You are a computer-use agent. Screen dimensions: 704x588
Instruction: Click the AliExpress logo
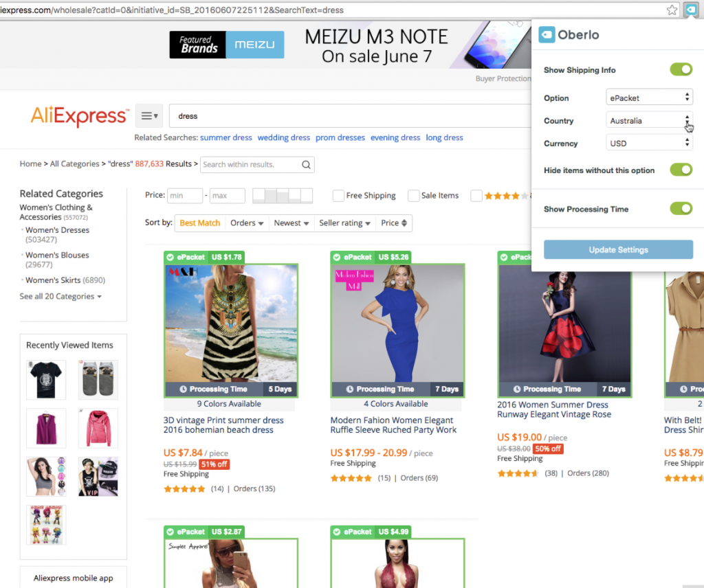tap(80, 115)
